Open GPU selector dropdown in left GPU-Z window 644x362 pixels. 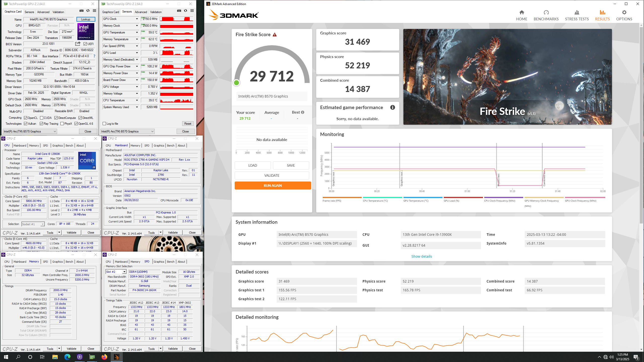pyautogui.click(x=30, y=131)
